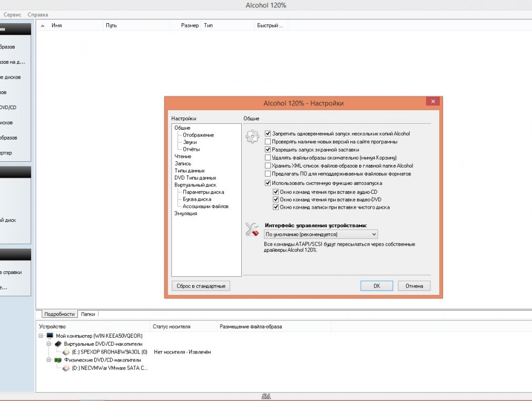Toggle Использовать системную функцию автозапуска
Image resolution: width=532 pixels, height=401 pixels.
coord(268,183)
